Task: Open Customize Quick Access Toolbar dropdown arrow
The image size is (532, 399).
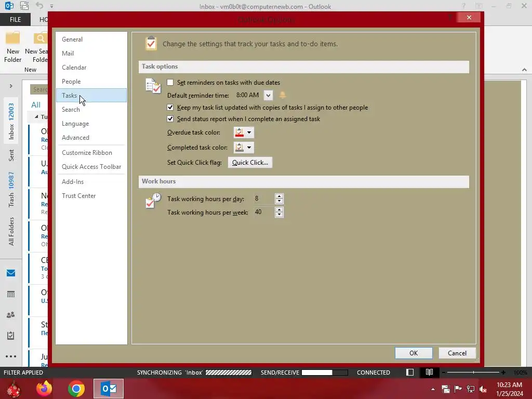Action: click(x=51, y=6)
